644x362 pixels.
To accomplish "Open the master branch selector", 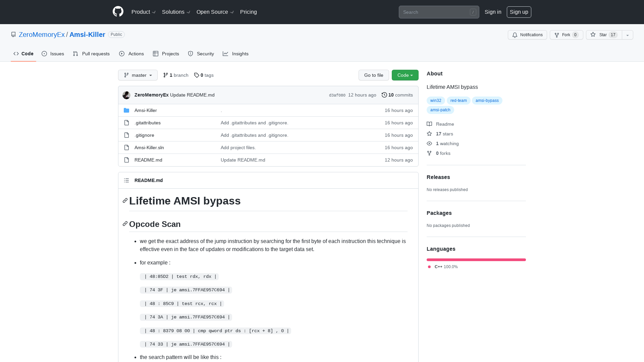I will (x=138, y=75).
